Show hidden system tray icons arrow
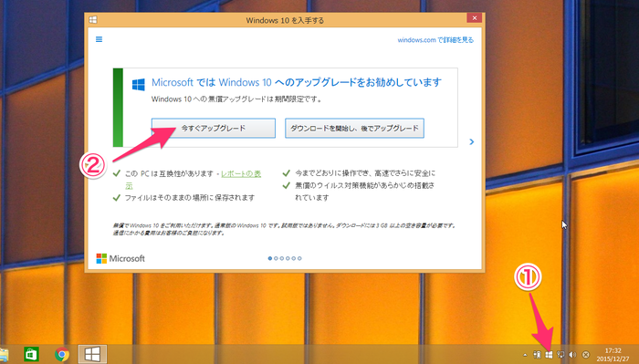The image size is (639, 364). click(x=525, y=355)
